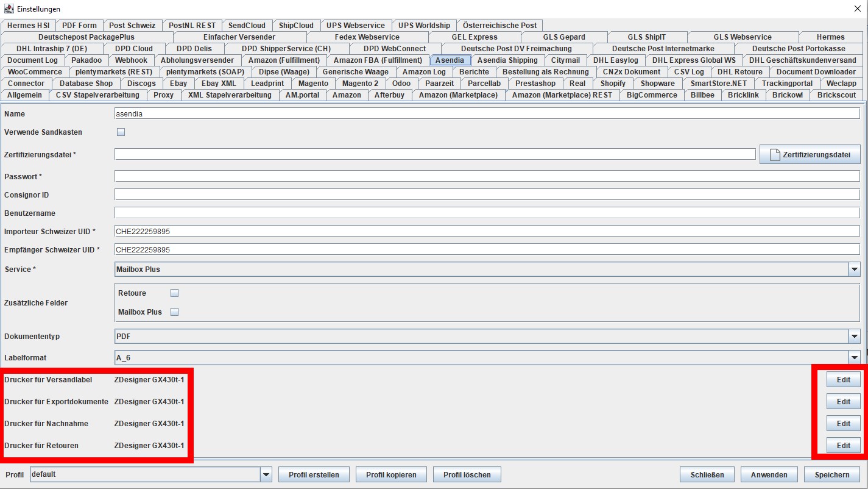Click the Importeur Schweizer UID field

(487, 232)
